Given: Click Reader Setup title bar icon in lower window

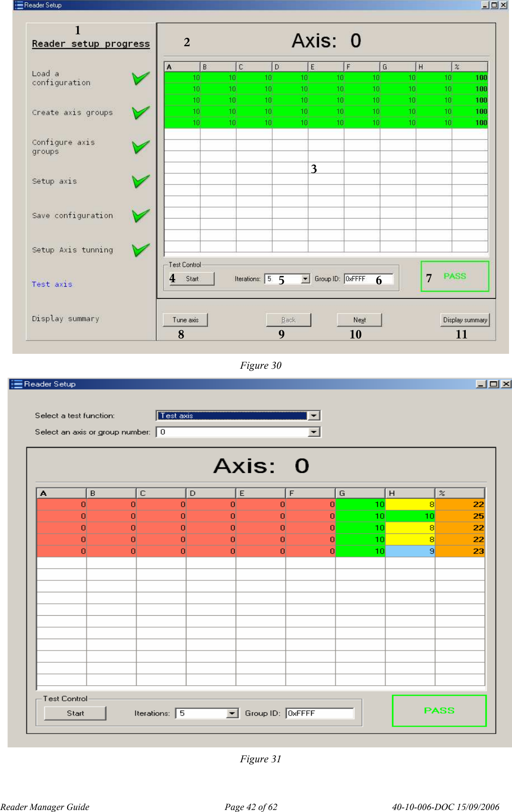Looking at the screenshot, I should click(16, 384).
